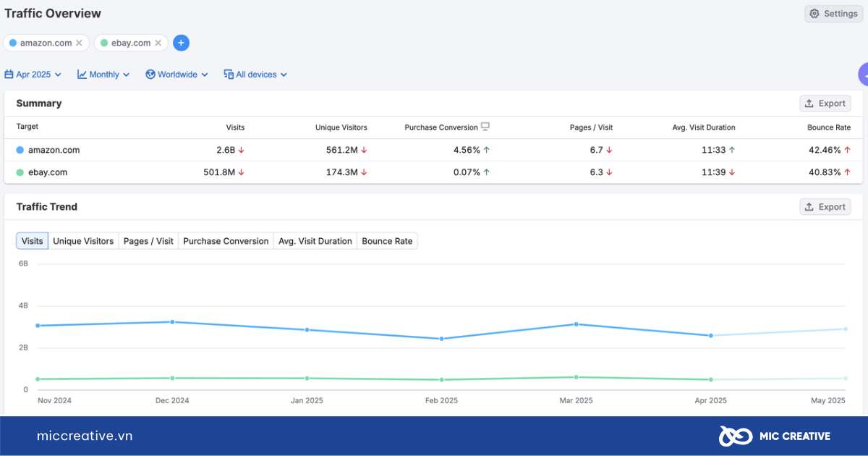868x456 pixels.
Task: Click ebay.com in the Summary table
Action: [x=48, y=173]
